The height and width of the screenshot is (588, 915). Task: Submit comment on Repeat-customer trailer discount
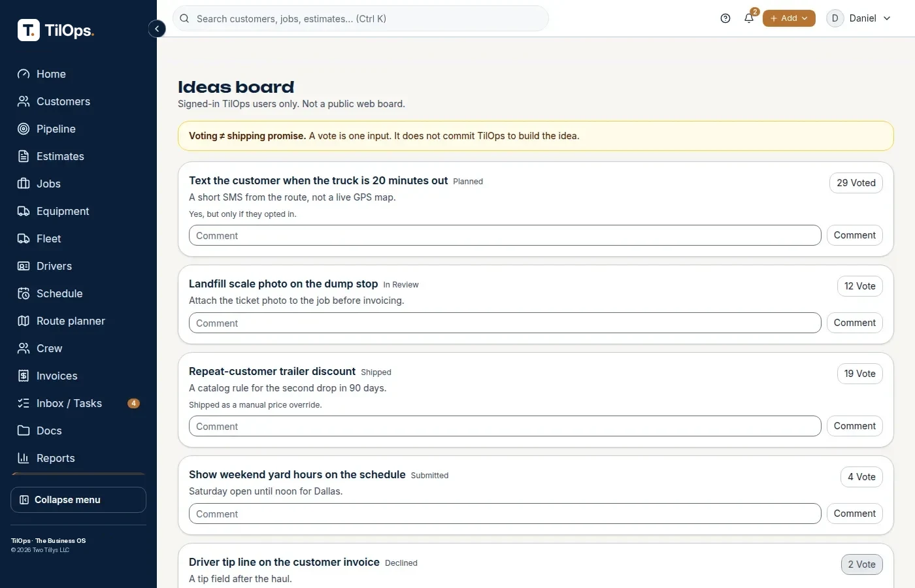coord(855,426)
